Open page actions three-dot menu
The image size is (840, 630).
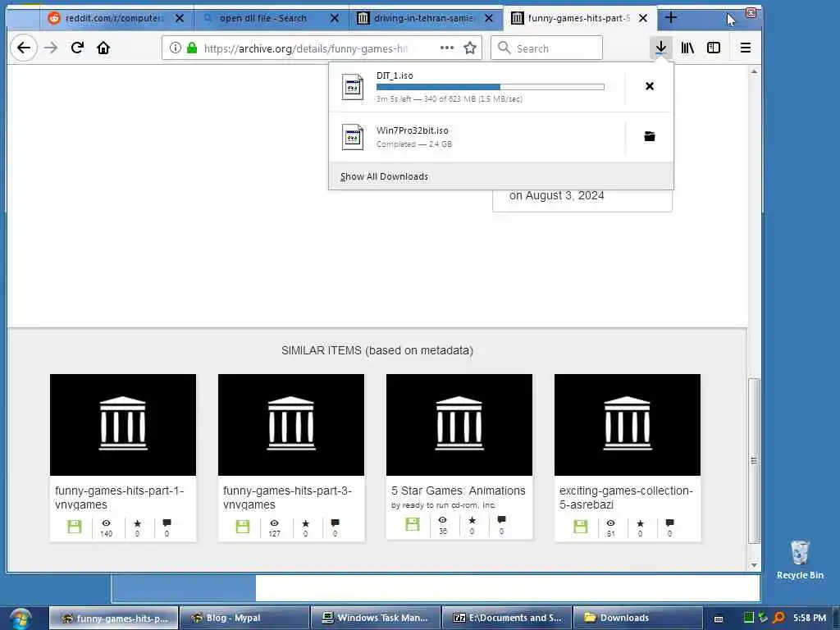point(447,48)
